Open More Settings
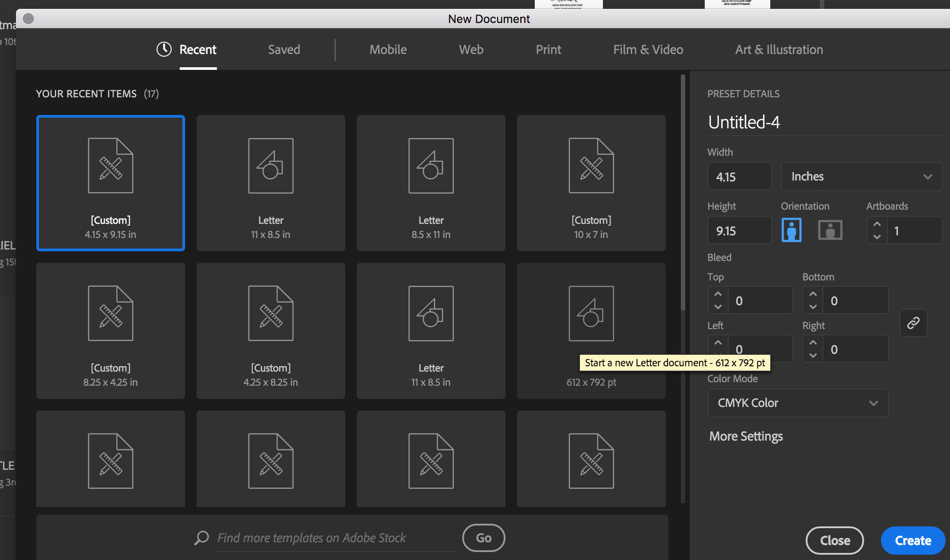This screenshot has height=560, width=950. pos(746,436)
